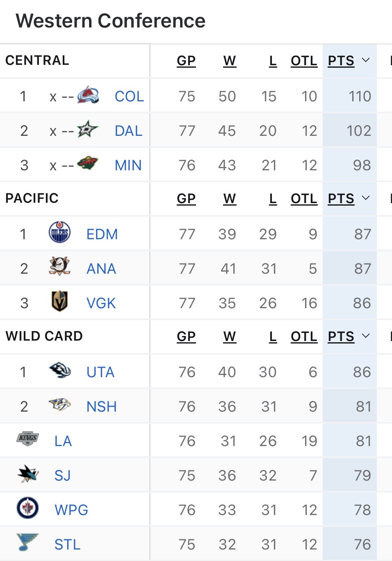Click the Vegas Golden Knights logo
Image resolution: width=392 pixels, height=561 pixels.
tap(59, 301)
